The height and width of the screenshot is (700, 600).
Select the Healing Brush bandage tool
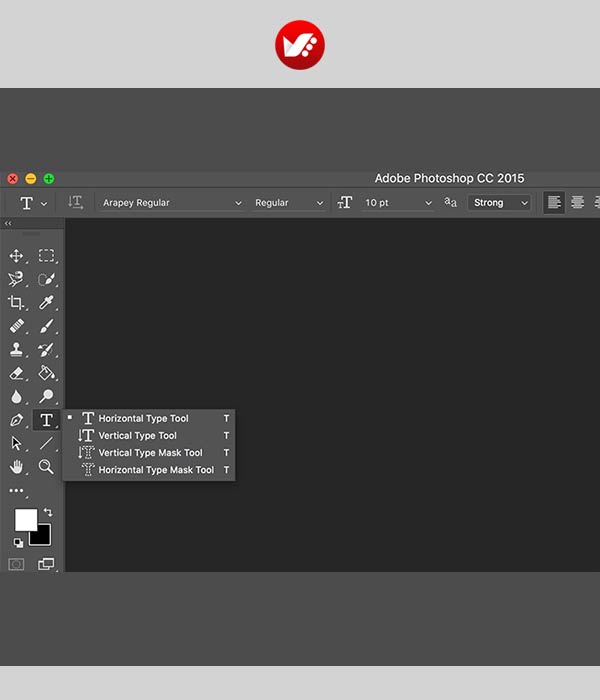17,326
